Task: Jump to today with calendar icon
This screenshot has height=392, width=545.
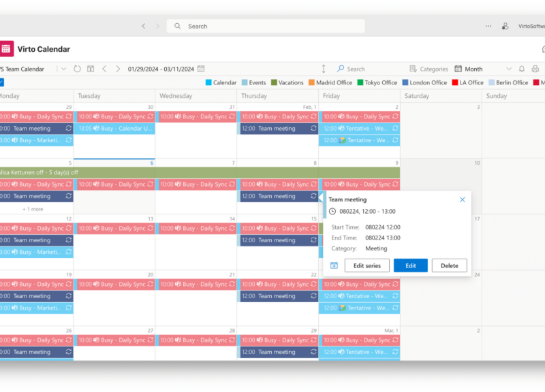Action: 91,69
